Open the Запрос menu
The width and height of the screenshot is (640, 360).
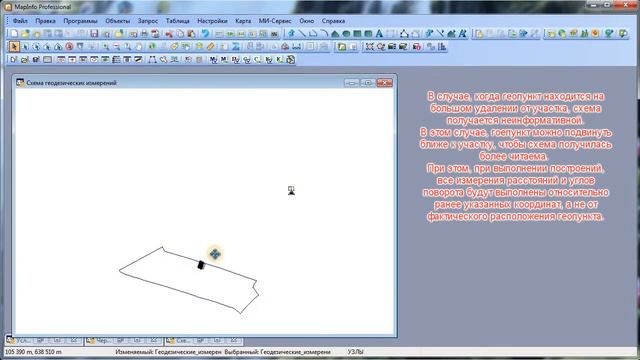(x=148, y=21)
